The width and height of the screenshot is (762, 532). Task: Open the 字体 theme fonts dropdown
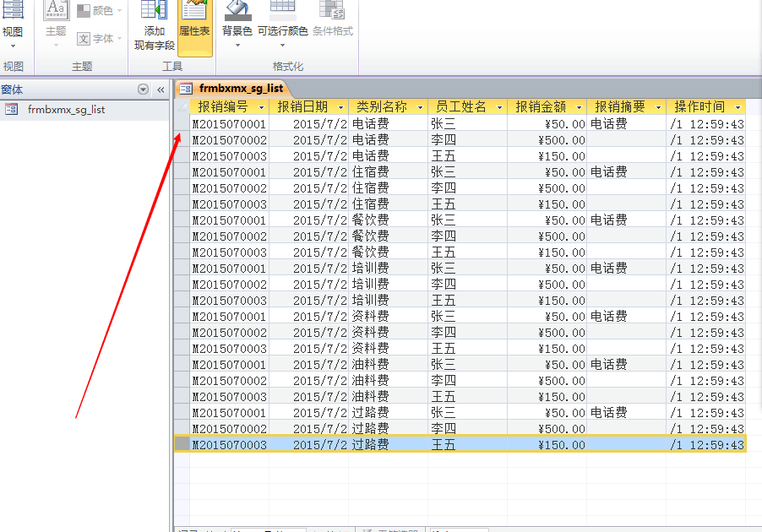[x=99, y=39]
